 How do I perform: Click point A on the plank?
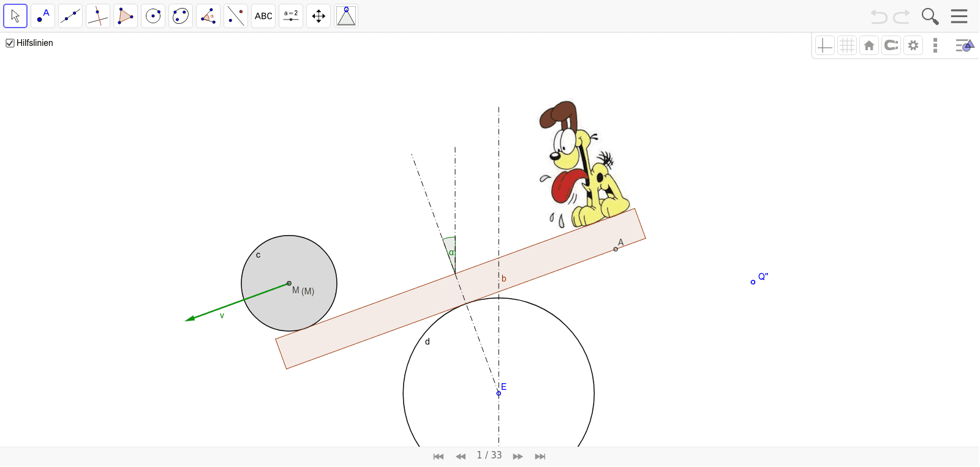[616, 249]
